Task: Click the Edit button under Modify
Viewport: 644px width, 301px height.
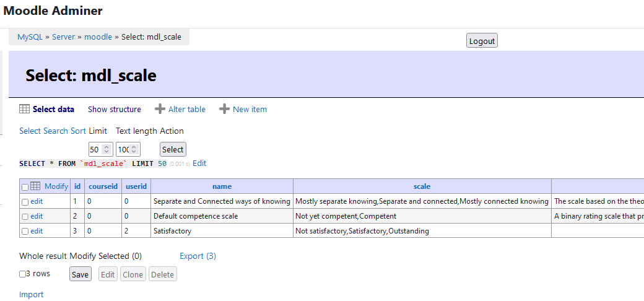Action: pos(108,274)
